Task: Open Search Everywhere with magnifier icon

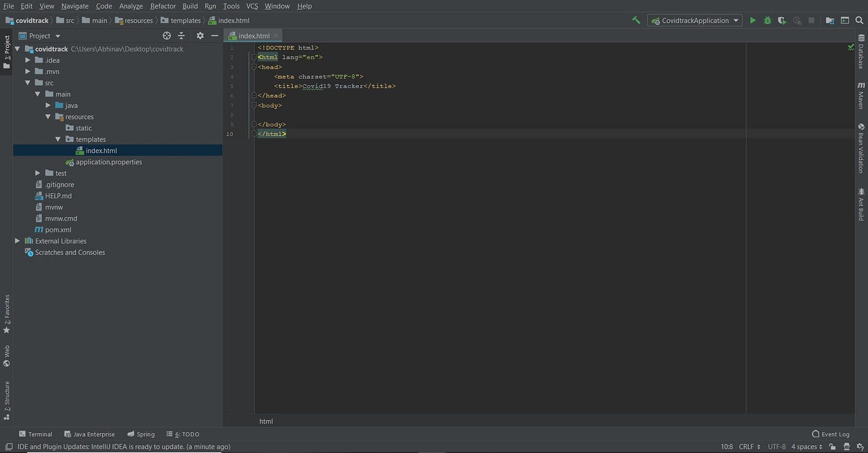Action: [x=859, y=20]
